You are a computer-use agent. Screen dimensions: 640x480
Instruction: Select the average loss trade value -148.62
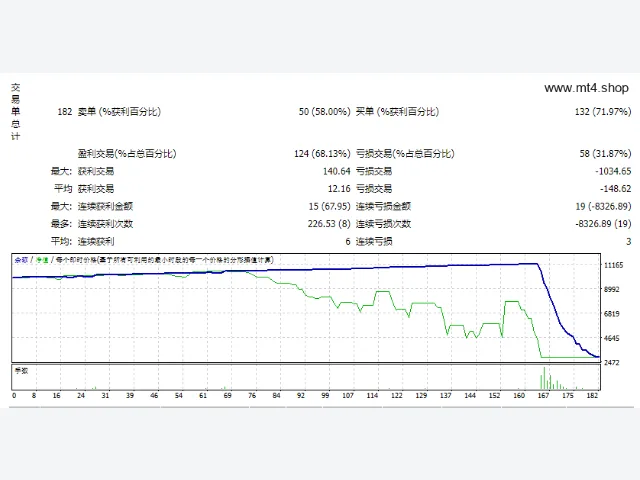pos(616,189)
